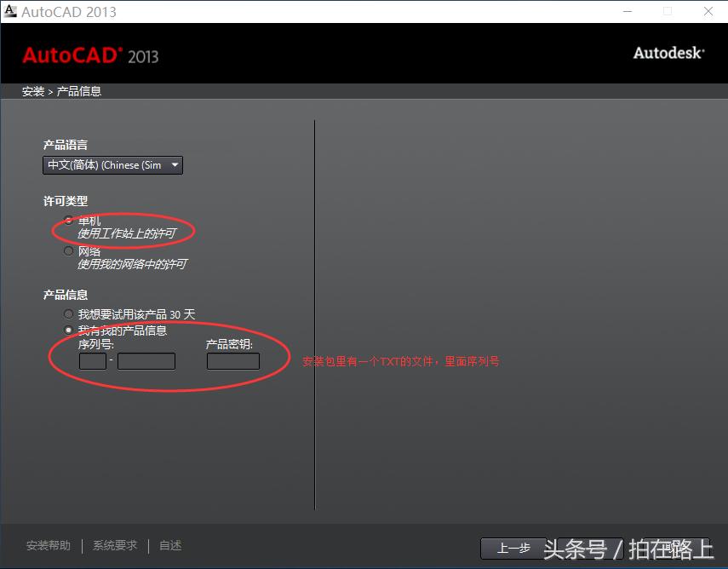Image resolution: width=728 pixels, height=569 pixels.
Task: Select 我有我的产品信息 option
Action: tap(68, 330)
